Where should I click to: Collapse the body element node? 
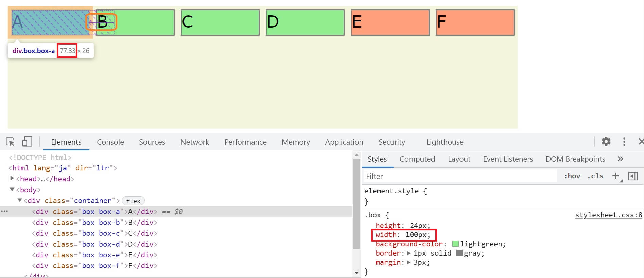(x=12, y=190)
